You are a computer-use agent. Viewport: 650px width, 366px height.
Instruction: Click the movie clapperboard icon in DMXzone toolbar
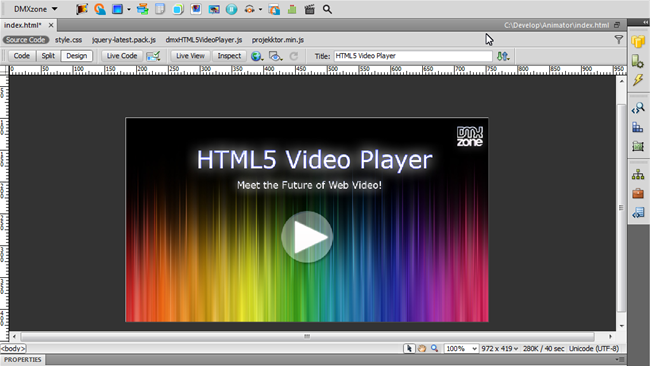coord(309,9)
